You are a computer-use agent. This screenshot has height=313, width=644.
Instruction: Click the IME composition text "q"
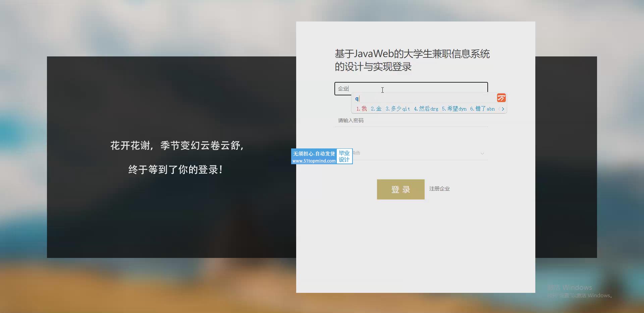click(x=357, y=99)
